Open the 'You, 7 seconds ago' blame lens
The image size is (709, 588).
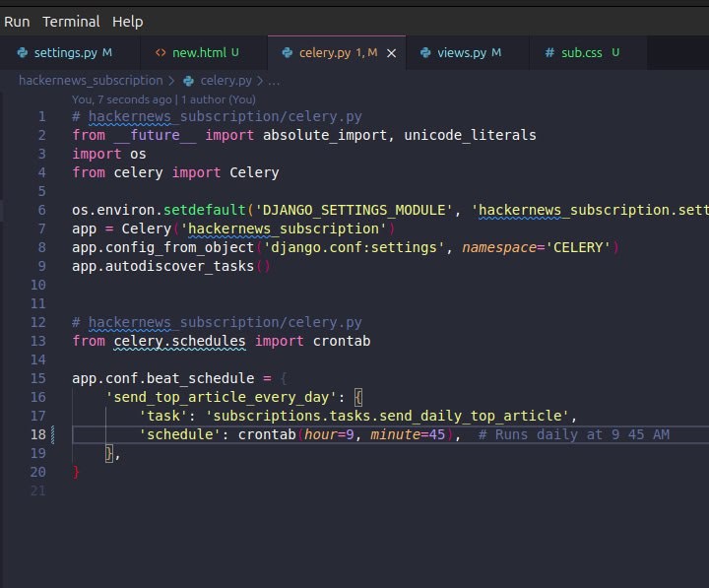[x=163, y=99]
